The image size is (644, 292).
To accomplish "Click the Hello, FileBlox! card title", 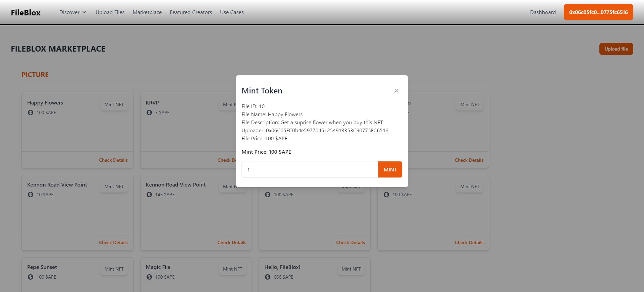I will click(x=282, y=267).
